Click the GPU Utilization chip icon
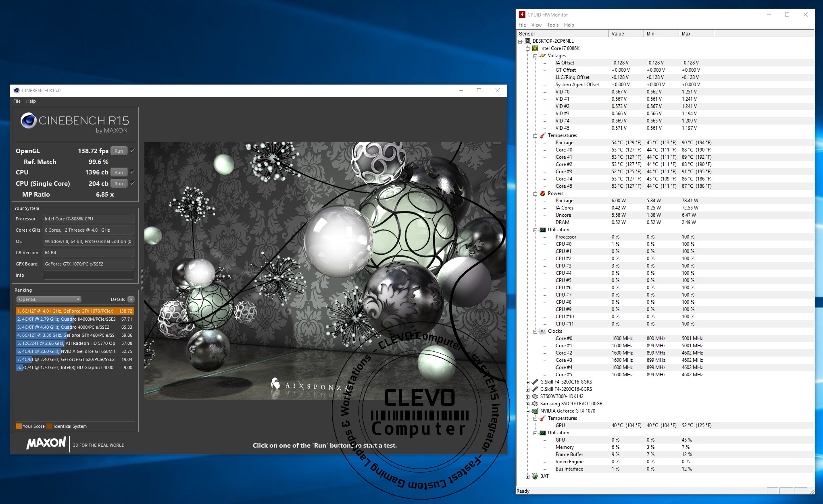 [543, 433]
